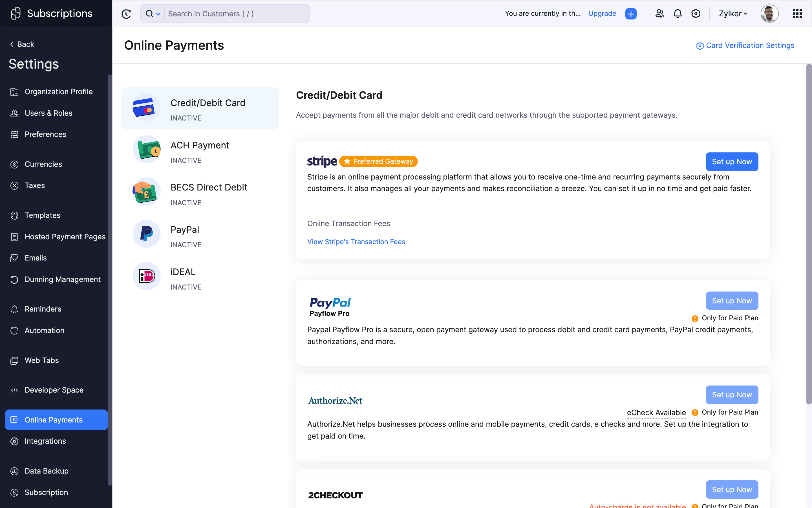Click the Subscription icon at sidebar bottom
Viewport: 812px width, 508px height.
[14, 492]
